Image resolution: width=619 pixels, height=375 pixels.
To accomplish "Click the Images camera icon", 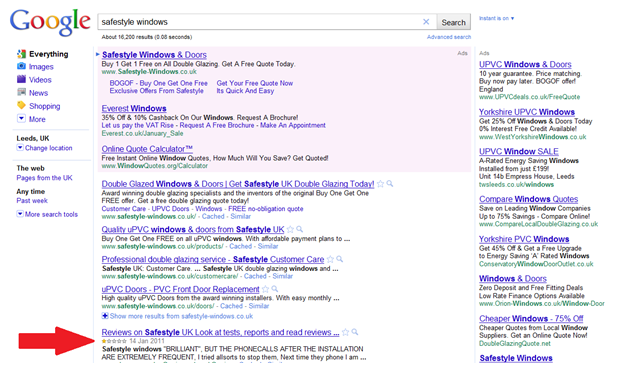I will click(21, 66).
